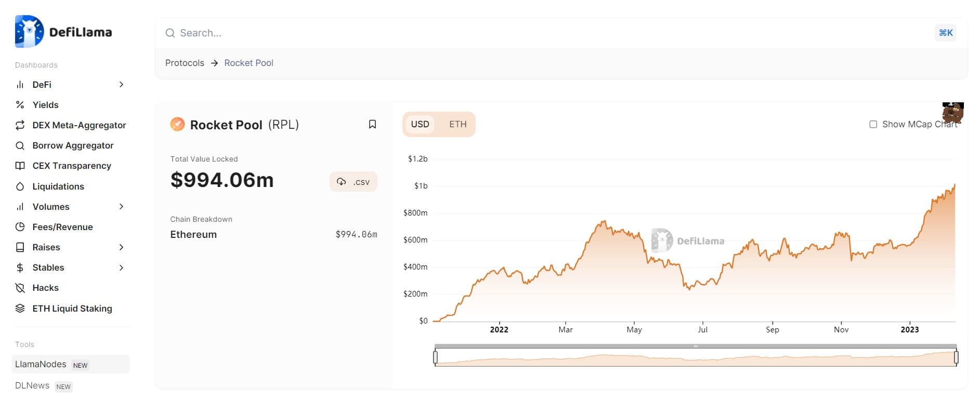Click the Raises book icon

tap(20, 247)
